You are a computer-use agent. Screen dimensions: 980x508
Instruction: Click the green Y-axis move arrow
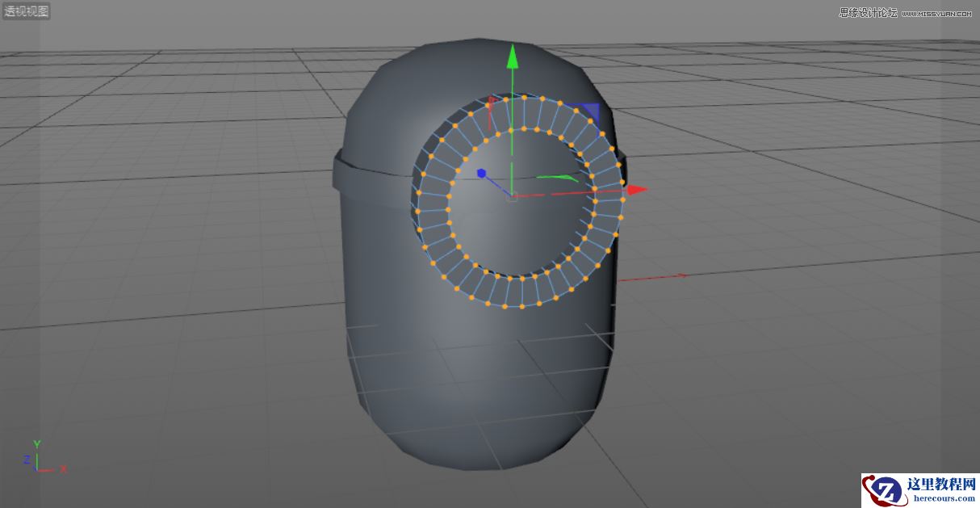(513, 61)
